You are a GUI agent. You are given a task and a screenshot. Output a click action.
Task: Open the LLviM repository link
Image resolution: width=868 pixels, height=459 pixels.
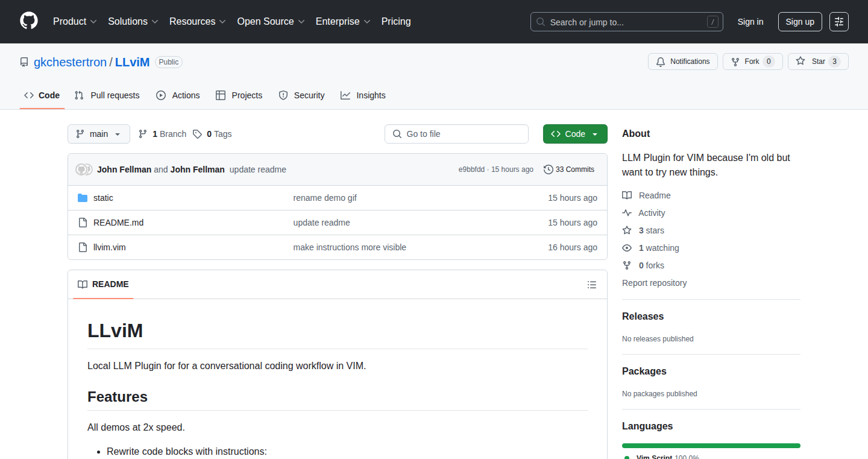pos(132,62)
